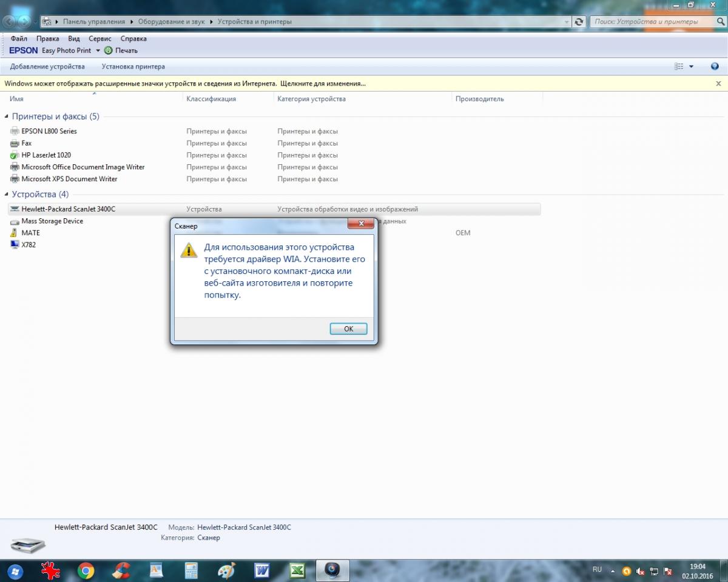Click Установка принтера in the toolbar
This screenshot has width=728, height=582.
pyautogui.click(x=133, y=67)
